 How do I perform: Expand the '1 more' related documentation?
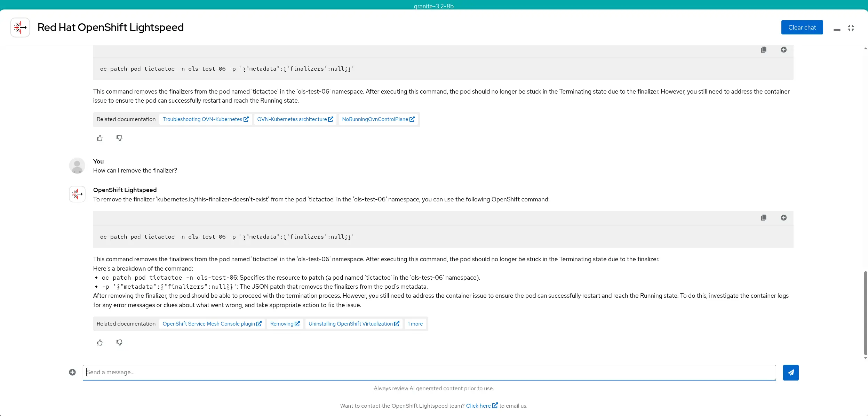415,324
